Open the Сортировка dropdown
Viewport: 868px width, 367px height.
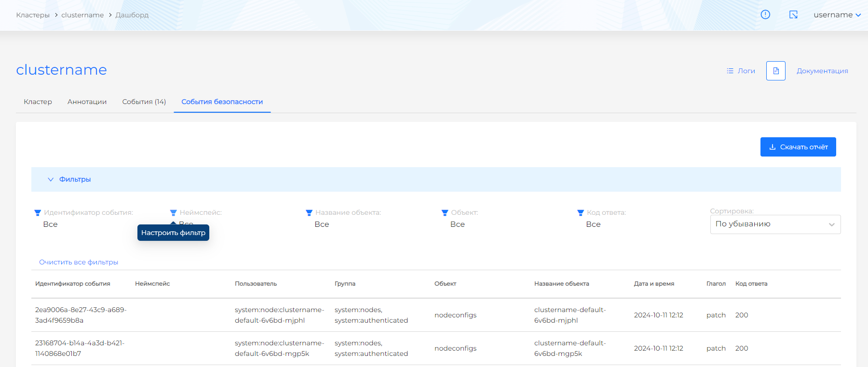(775, 224)
